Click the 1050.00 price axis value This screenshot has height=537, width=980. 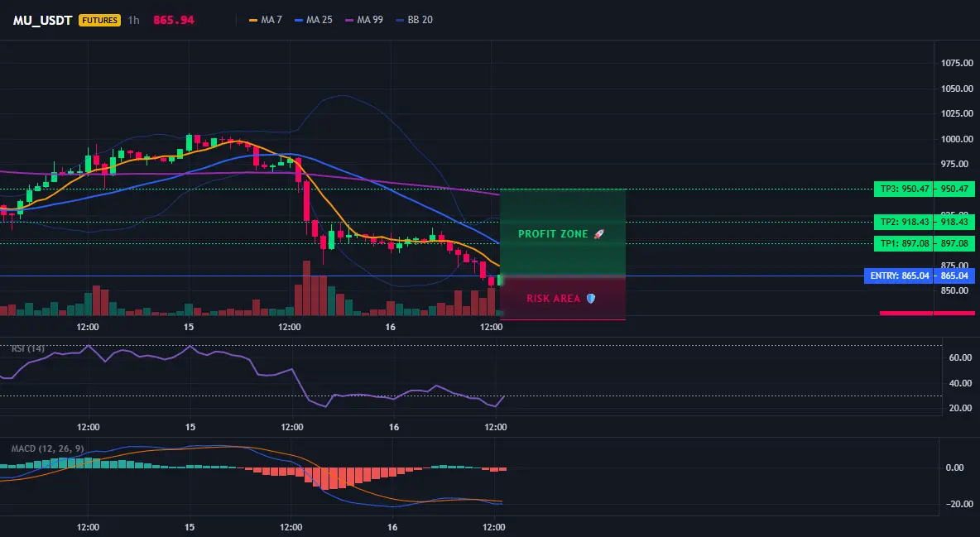957,89
